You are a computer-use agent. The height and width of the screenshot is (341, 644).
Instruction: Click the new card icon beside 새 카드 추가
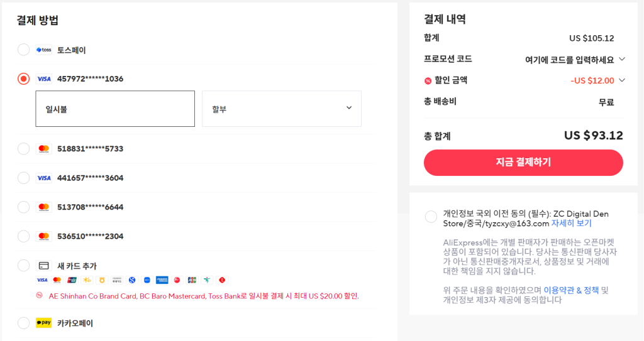coord(43,266)
